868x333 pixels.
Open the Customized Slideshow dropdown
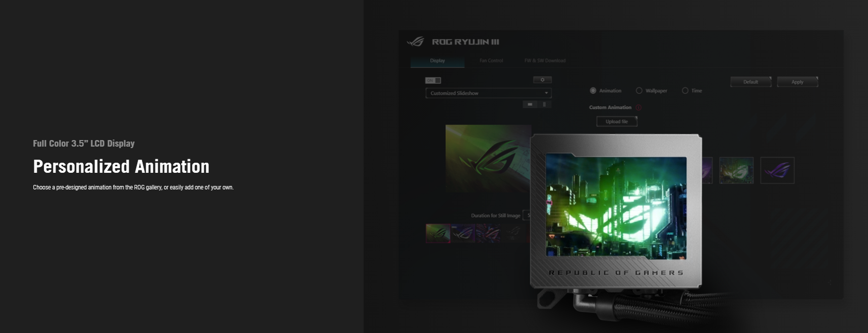point(488,93)
